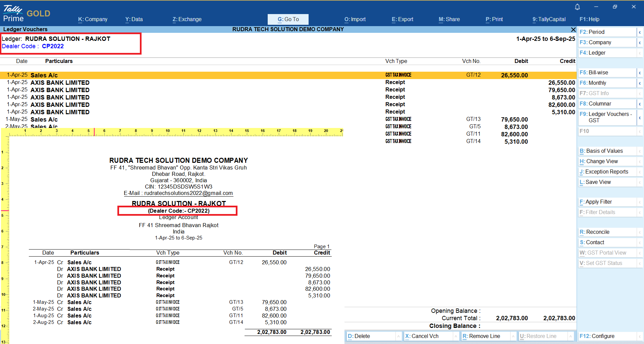Expand the arrow next to F6: Monthly

click(640, 83)
